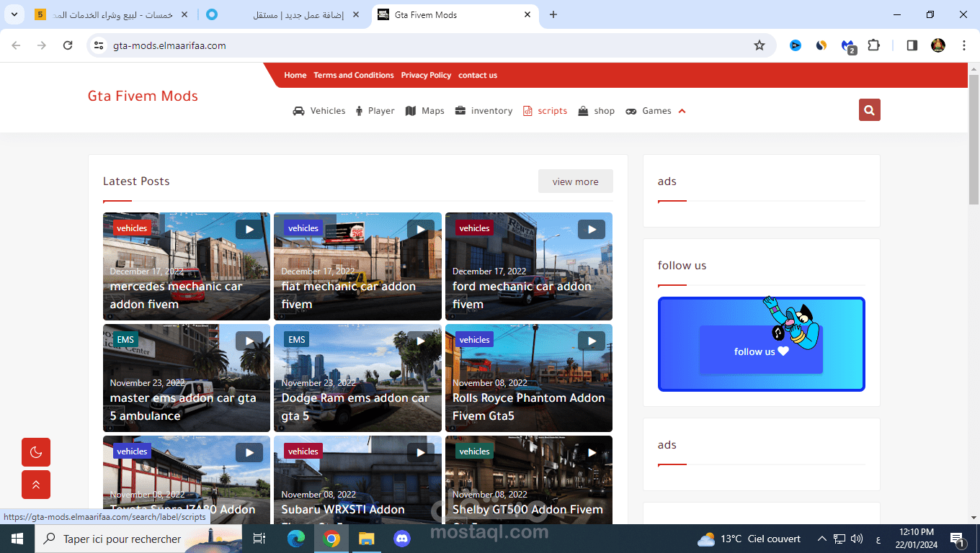Viewport: 980px width, 553px height.
Task: Open Chrome three-dot menu
Action: (x=964, y=45)
